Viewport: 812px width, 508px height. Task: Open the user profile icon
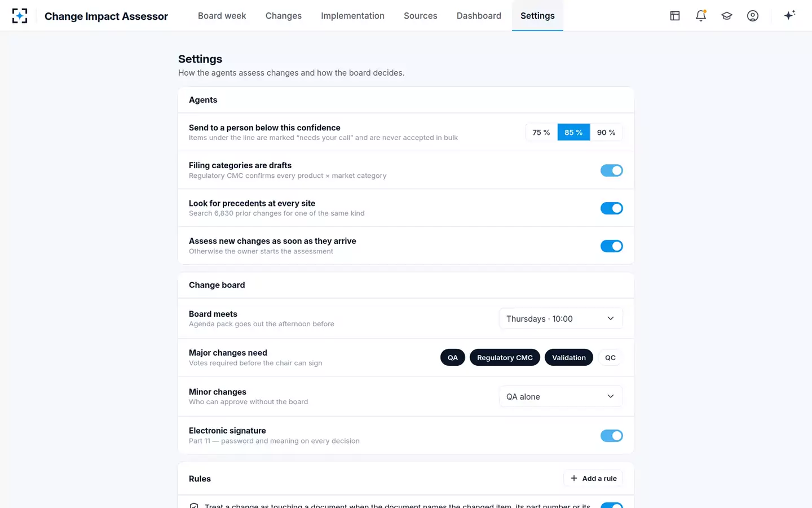point(753,16)
